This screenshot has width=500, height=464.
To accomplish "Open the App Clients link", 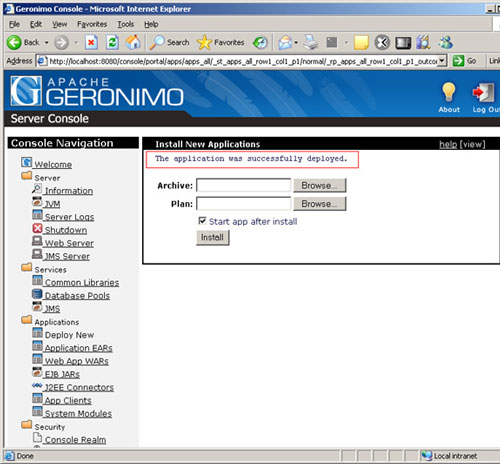I will click(68, 400).
